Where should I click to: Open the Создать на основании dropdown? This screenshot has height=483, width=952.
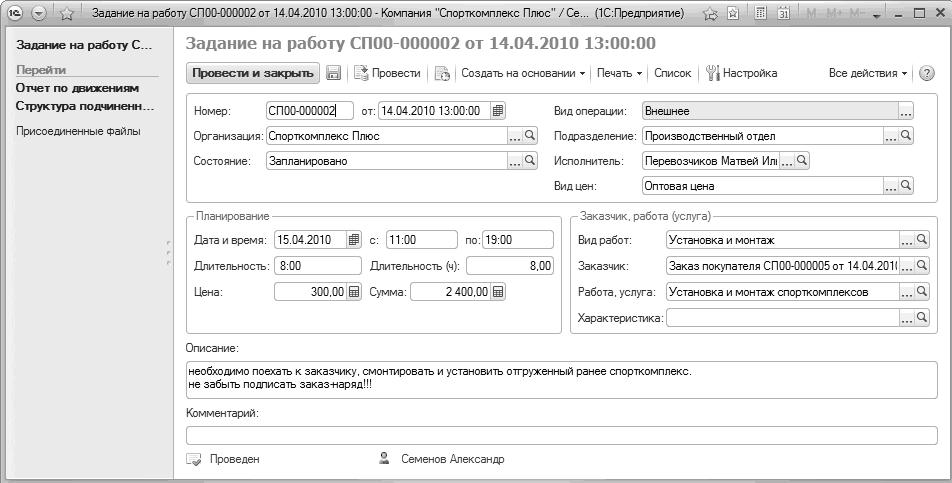[x=523, y=73]
